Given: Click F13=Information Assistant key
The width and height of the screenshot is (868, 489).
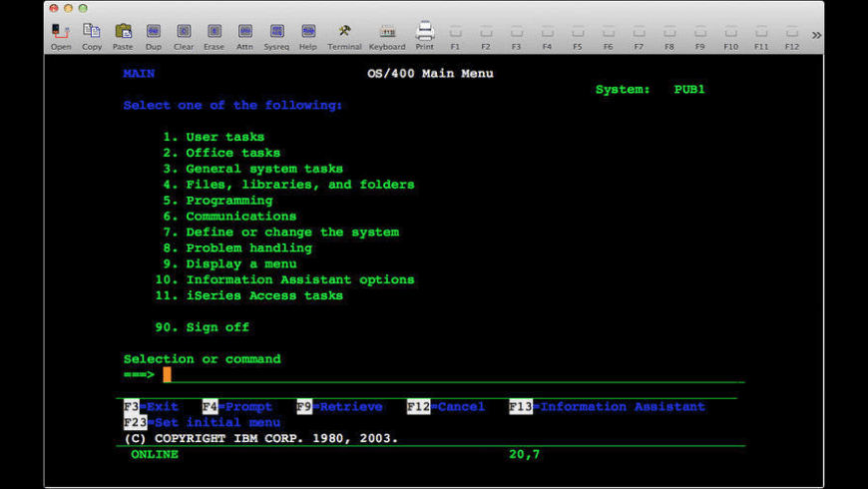Looking at the screenshot, I should [x=607, y=407].
